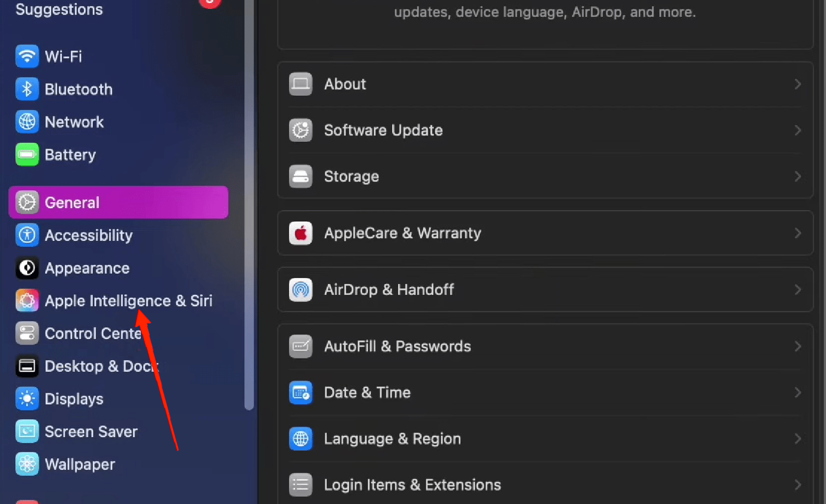Expand the Date & Time chevron
This screenshot has height=504, width=826.
point(798,392)
